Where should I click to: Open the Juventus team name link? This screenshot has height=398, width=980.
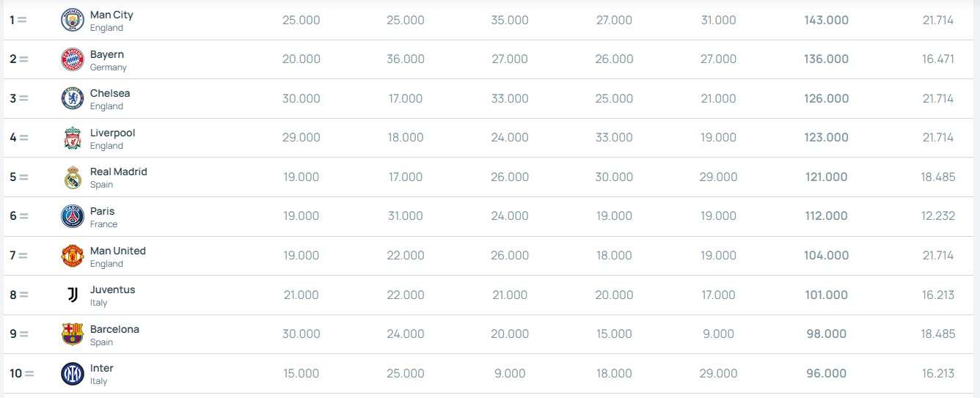point(112,290)
